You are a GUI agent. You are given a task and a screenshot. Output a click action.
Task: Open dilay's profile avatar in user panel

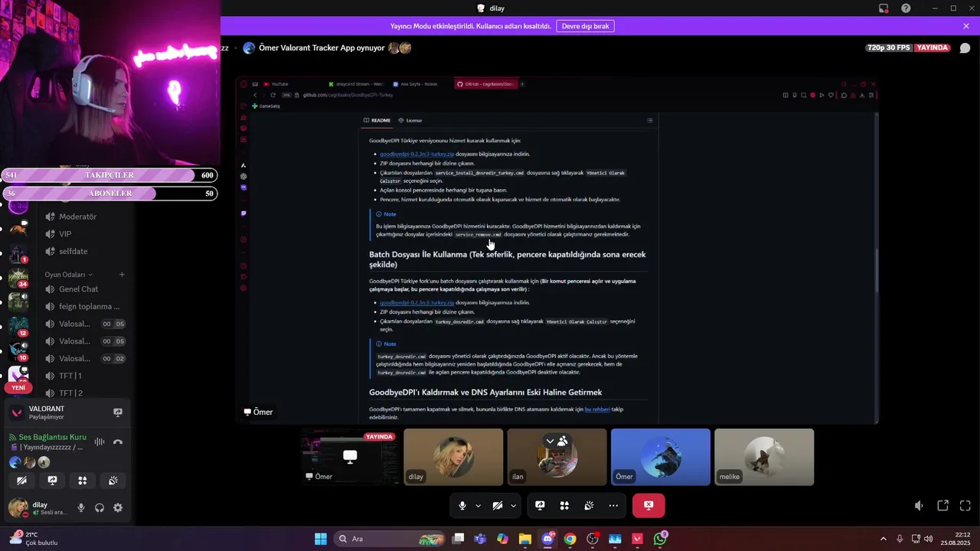tap(18, 507)
